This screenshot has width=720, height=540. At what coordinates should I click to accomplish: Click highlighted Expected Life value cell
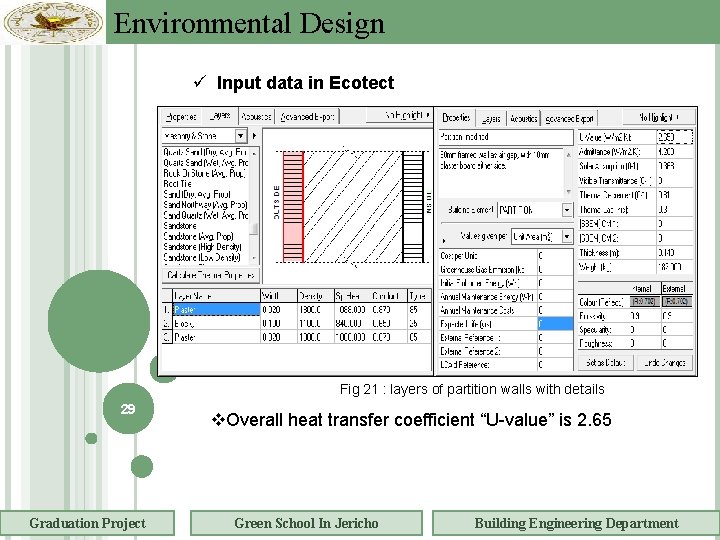tap(555, 324)
